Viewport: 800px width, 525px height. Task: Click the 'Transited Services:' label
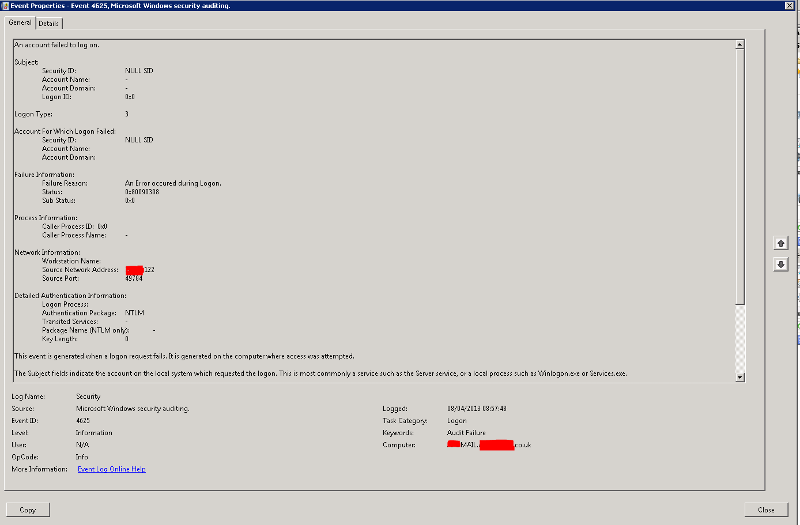(x=70, y=321)
